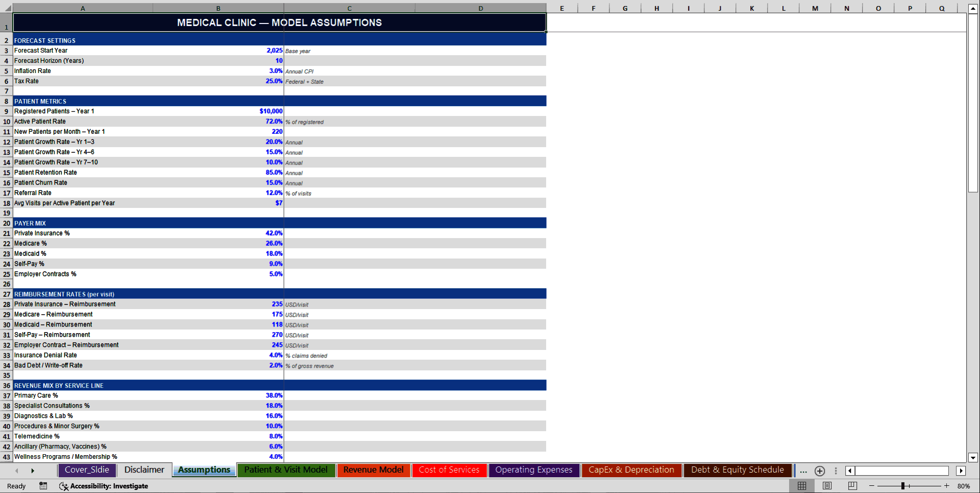Add a new worksheet with the plus icon
The width and height of the screenshot is (980, 493).
point(820,471)
